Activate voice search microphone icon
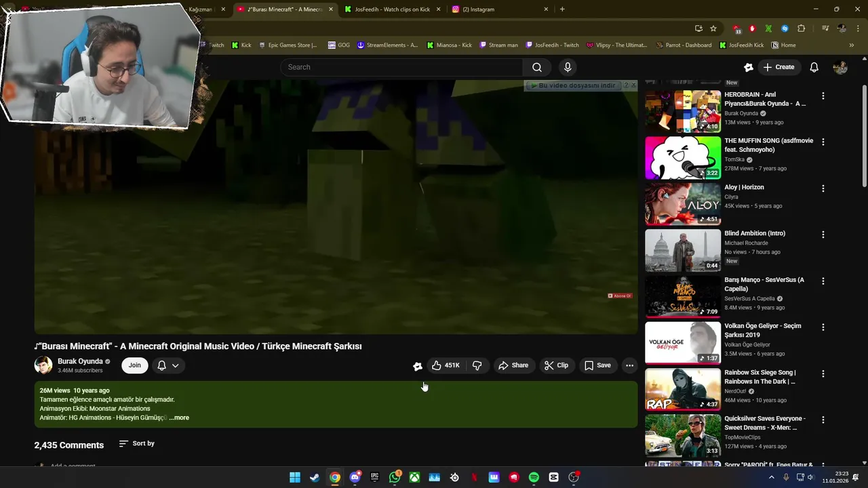This screenshot has width=868, height=488. [x=568, y=67]
